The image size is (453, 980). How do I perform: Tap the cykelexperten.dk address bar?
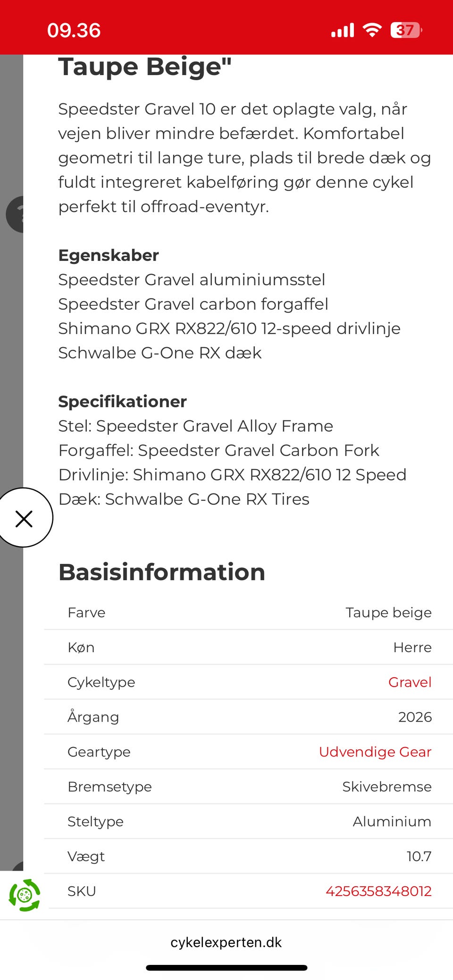point(226,942)
